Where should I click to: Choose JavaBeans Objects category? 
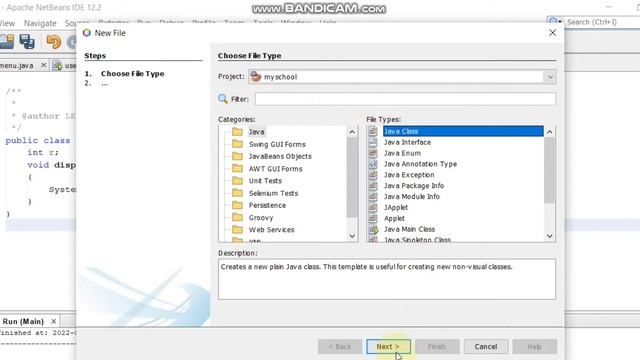coord(280,156)
